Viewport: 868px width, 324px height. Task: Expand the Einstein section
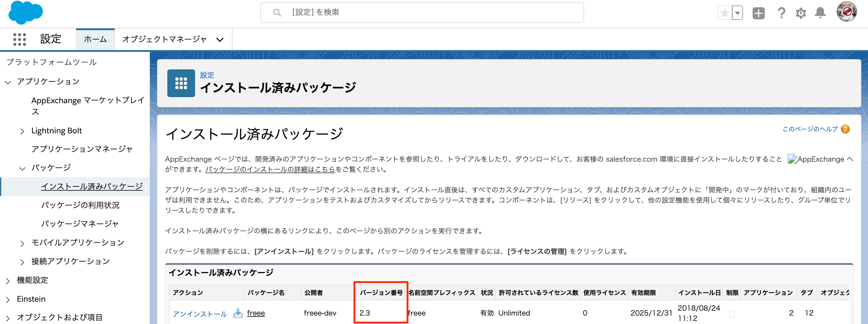[x=8, y=300]
